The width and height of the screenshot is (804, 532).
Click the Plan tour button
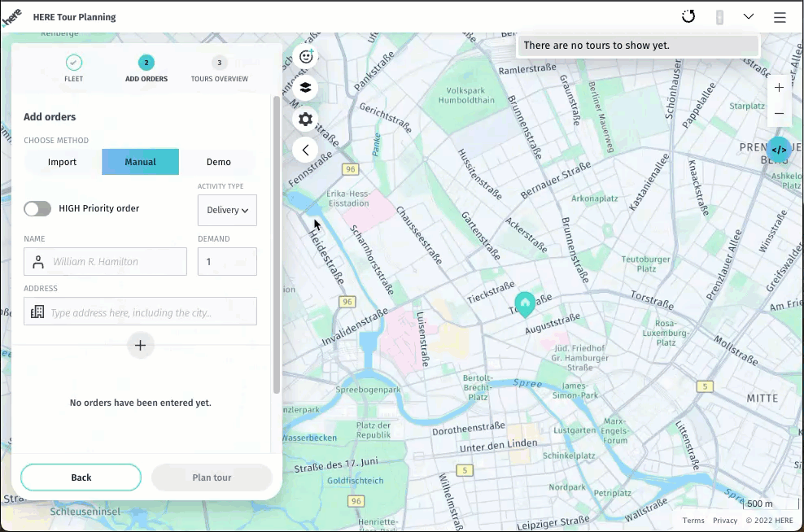pos(212,477)
